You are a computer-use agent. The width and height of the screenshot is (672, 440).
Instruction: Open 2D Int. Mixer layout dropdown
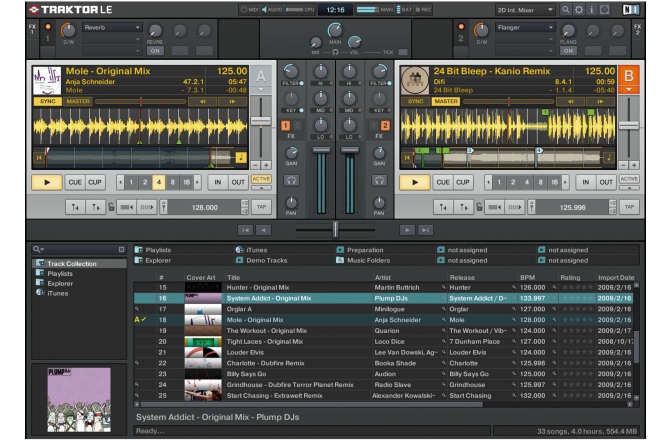(525, 9)
